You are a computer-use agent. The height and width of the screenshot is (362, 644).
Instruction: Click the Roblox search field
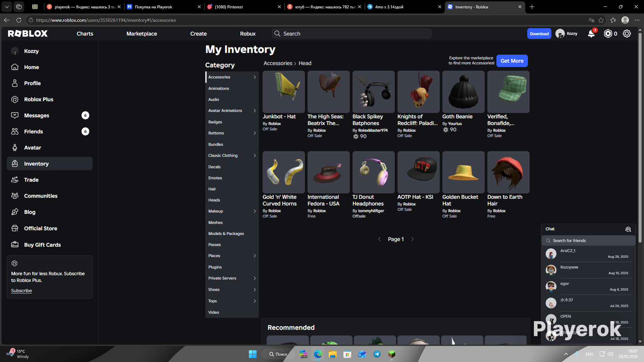(x=351, y=34)
